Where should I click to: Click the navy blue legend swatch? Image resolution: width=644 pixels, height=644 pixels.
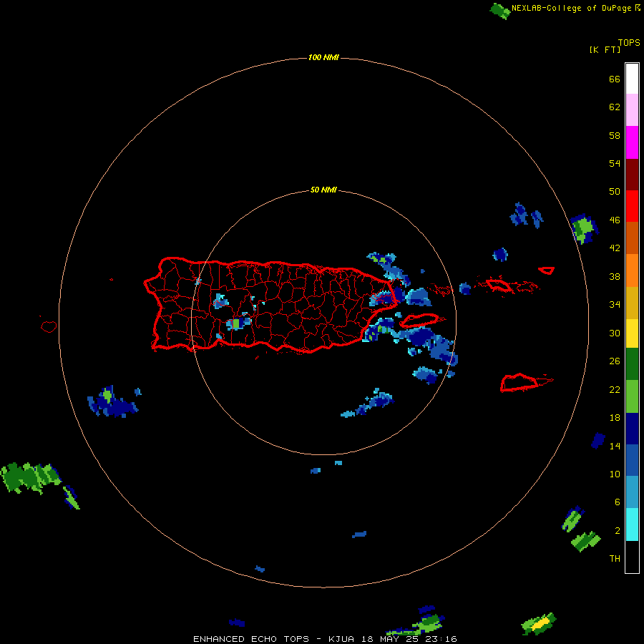point(632,429)
